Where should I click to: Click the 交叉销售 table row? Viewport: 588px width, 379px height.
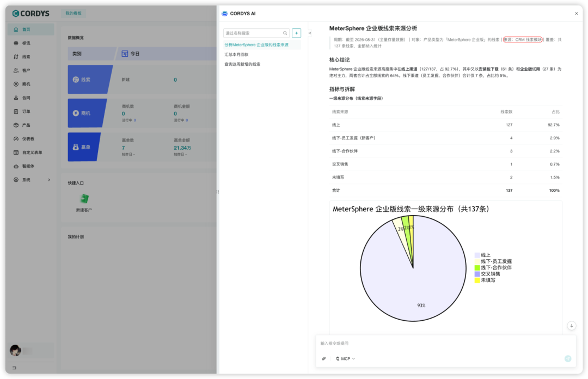coord(445,164)
